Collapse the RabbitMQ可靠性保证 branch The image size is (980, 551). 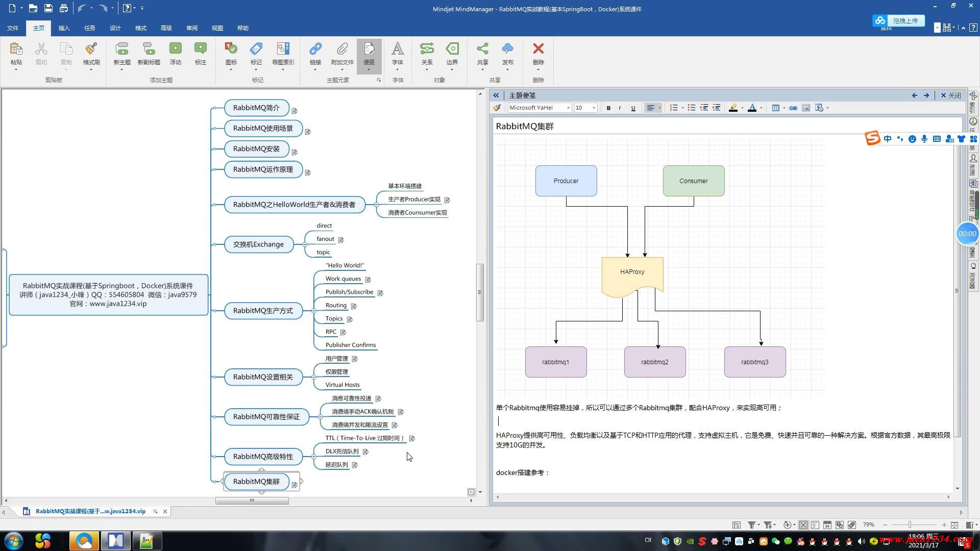[320, 417]
